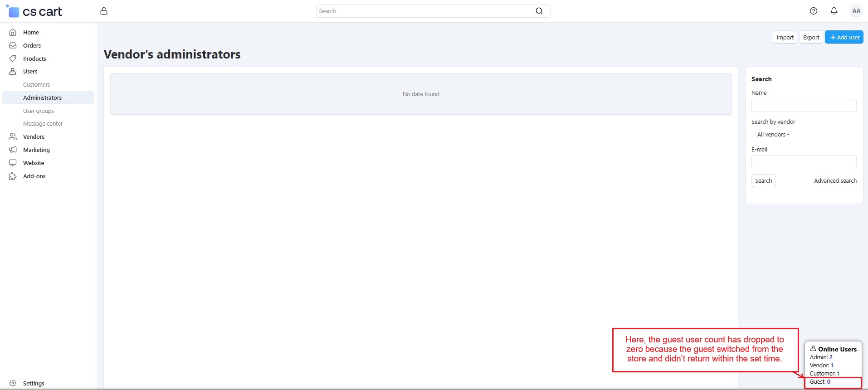868x390 pixels.
Task: Click the Name search input field
Action: pyautogui.click(x=804, y=106)
